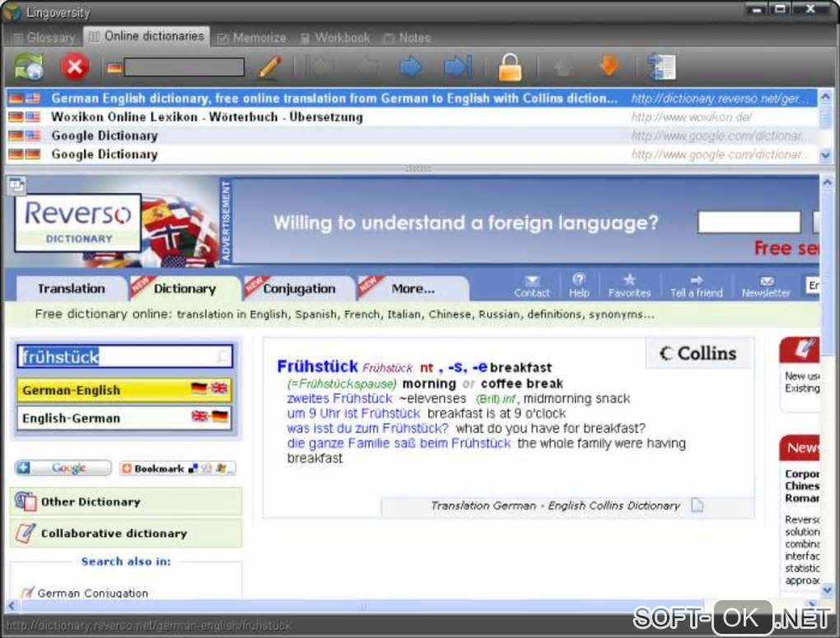Switch to the Notes tab
840x638 pixels.
click(407, 38)
